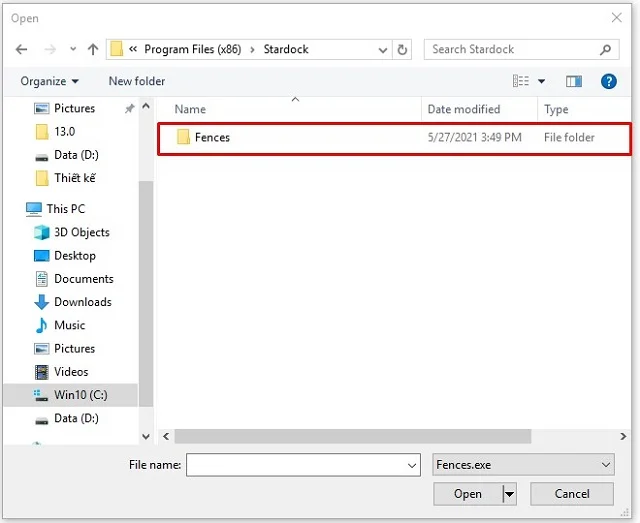Click the search magnifier icon

(x=606, y=49)
